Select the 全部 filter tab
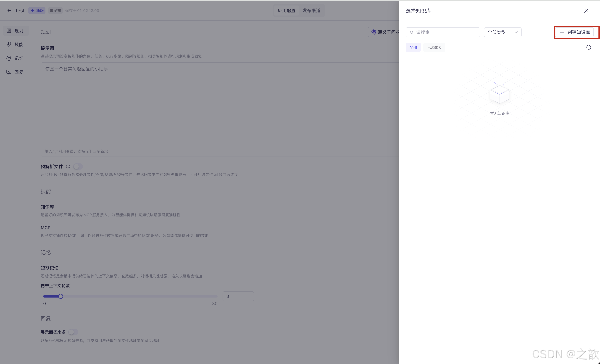 pos(413,47)
